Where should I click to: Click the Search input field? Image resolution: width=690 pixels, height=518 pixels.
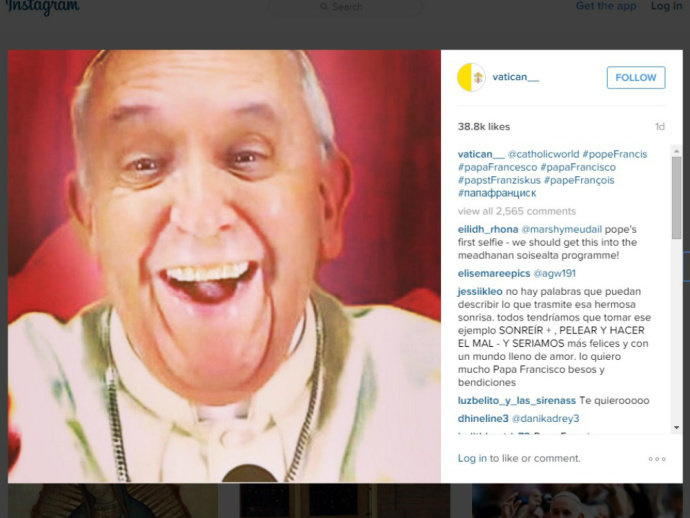(350, 7)
